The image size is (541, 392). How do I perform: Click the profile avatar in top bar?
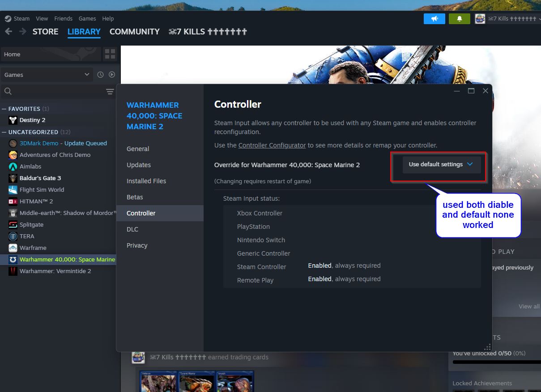(x=480, y=19)
